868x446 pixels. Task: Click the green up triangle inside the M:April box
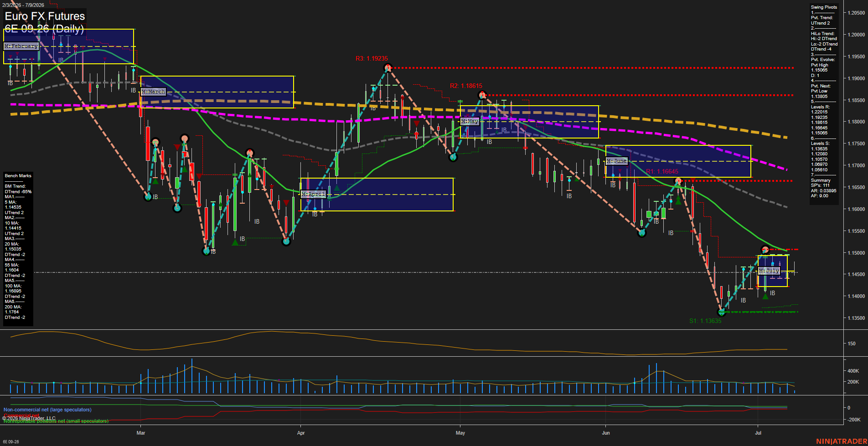click(x=337, y=188)
